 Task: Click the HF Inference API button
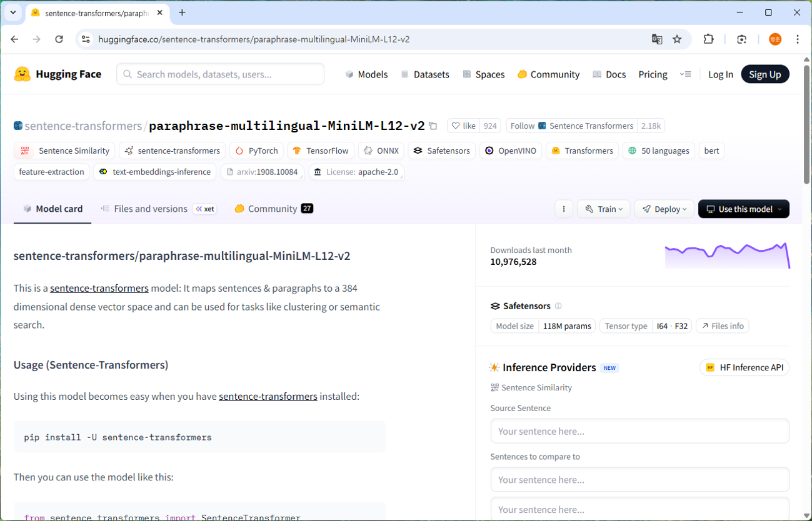click(x=744, y=368)
